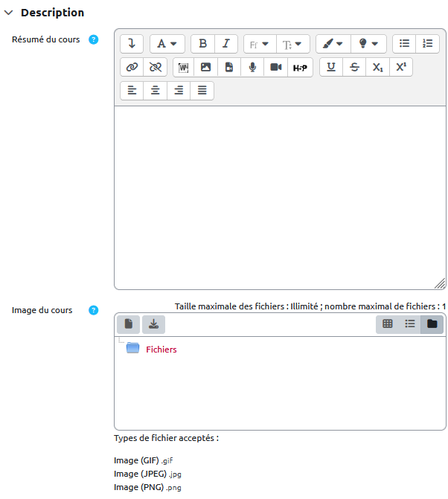Toggle the show/hide advanced toolbar button

click(132, 44)
